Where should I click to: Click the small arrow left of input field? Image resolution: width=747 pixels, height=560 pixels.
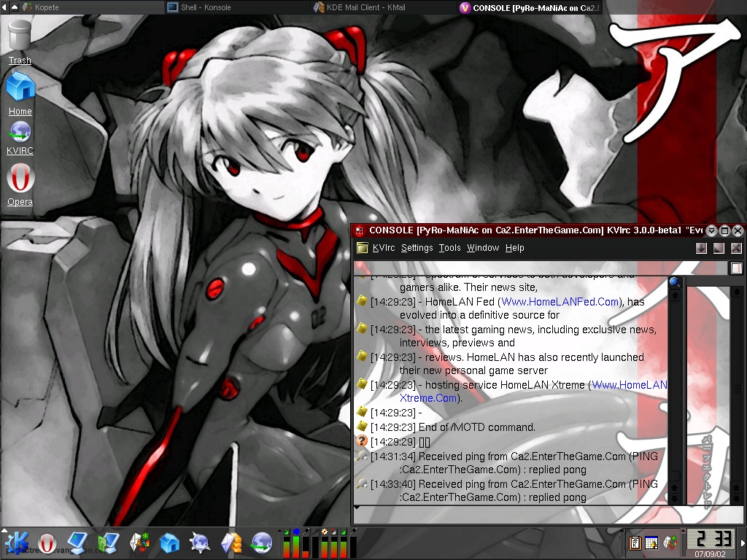[x=356, y=508]
